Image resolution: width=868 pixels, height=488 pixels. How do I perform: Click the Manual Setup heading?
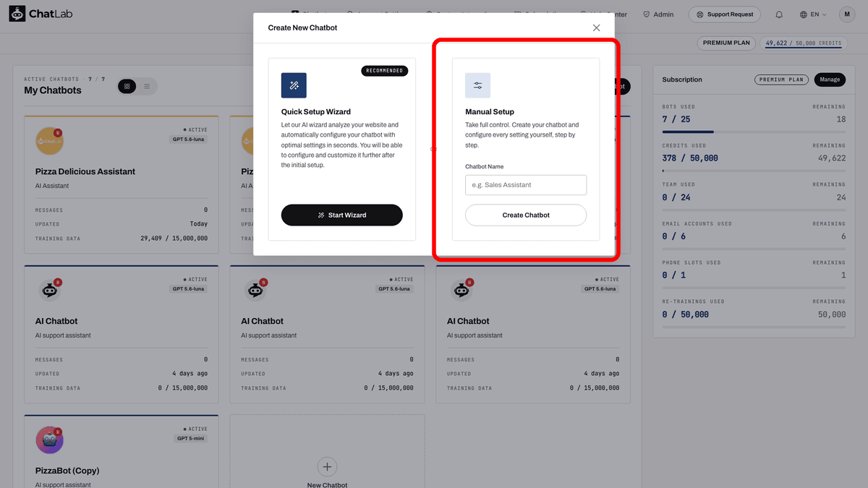click(490, 112)
